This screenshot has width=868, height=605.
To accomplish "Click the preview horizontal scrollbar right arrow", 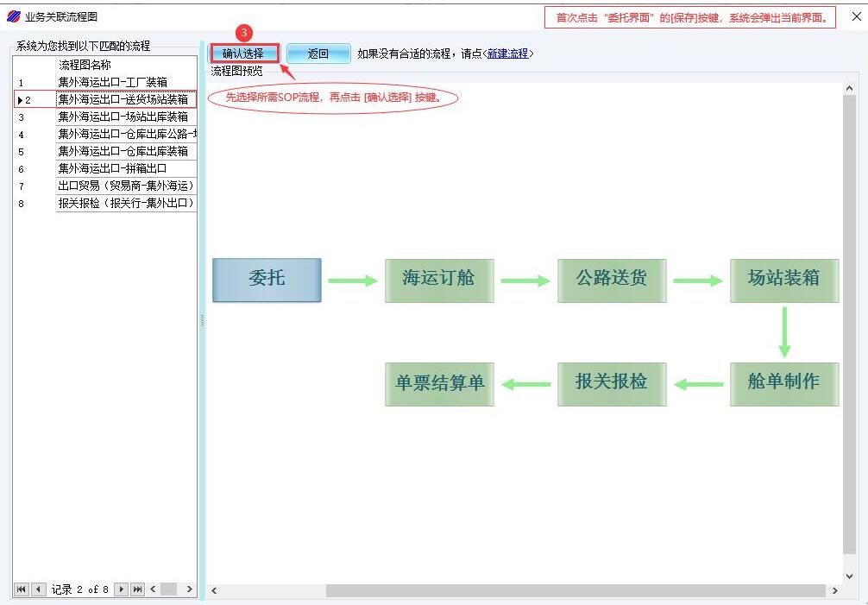I will tap(834, 591).
